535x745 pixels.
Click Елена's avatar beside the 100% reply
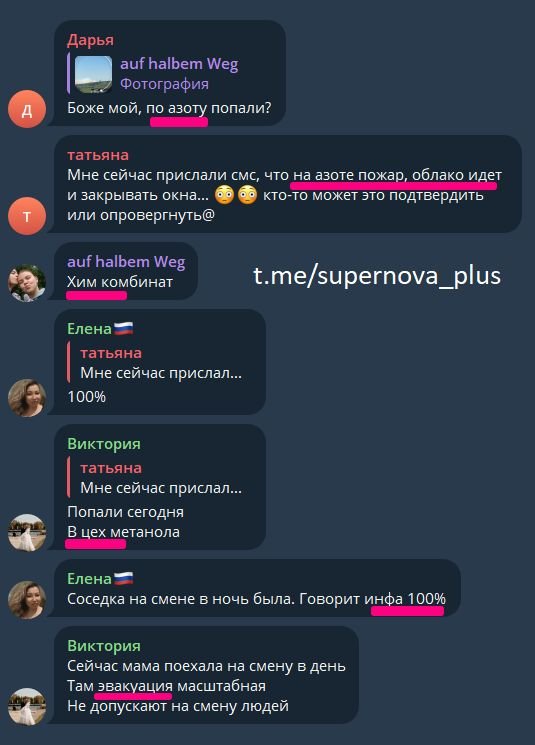[27, 398]
